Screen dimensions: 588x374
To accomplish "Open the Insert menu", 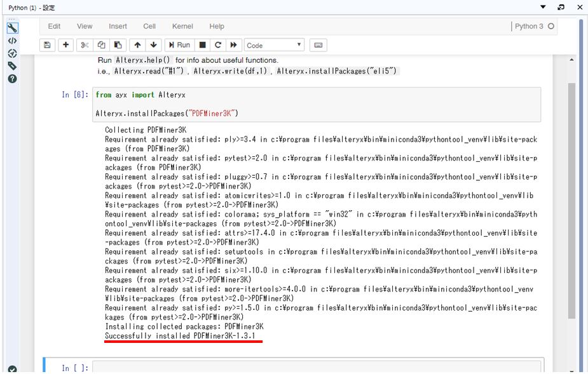I will 118,26.
